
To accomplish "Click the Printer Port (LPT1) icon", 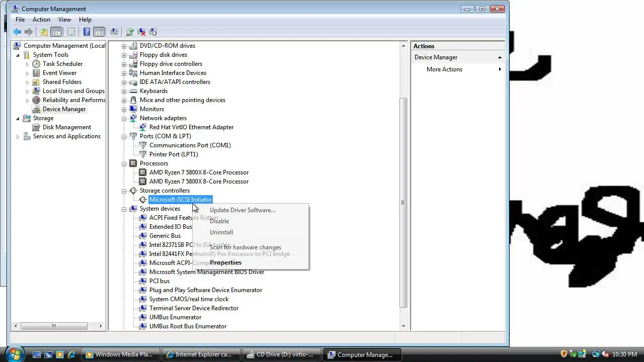I will pyautogui.click(x=143, y=154).
